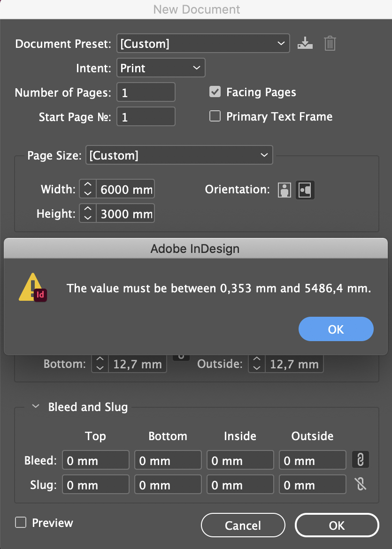392x549 pixels.
Task: Click the link icon next to Bottom margin
Action: pos(181,356)
